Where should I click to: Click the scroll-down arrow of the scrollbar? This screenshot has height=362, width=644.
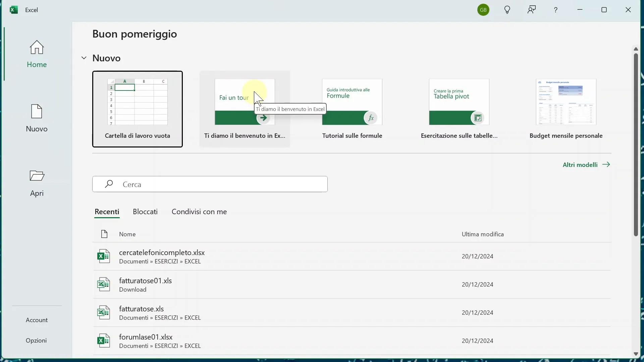636,354
